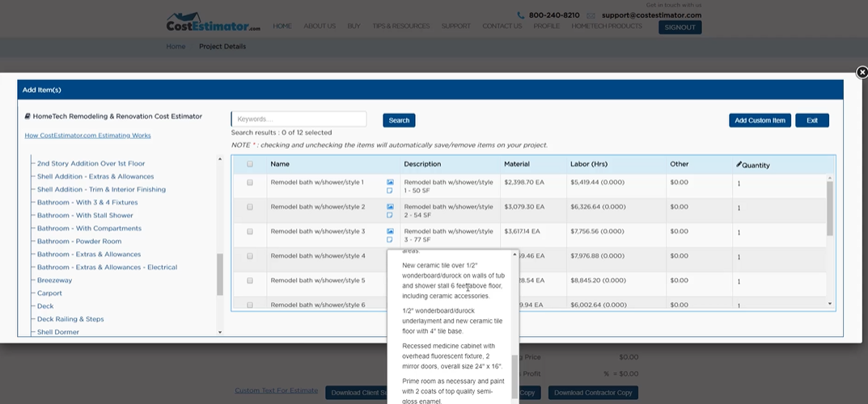Open the TIPS & RESOURCES menu
Image resolution: width=868 pixels, height=404 pixels.
400,26
